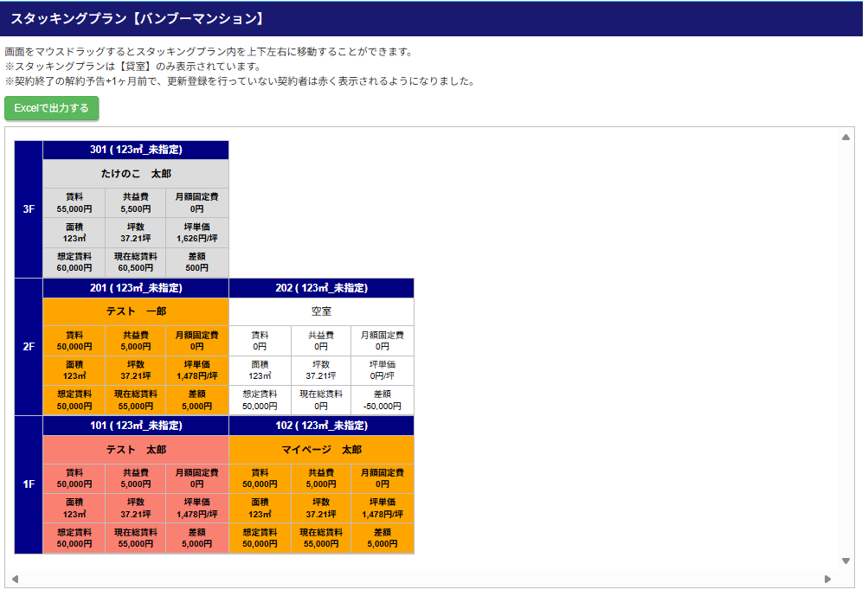Open tenant マイページ 太郎 name cell

[x=321, y=450]
